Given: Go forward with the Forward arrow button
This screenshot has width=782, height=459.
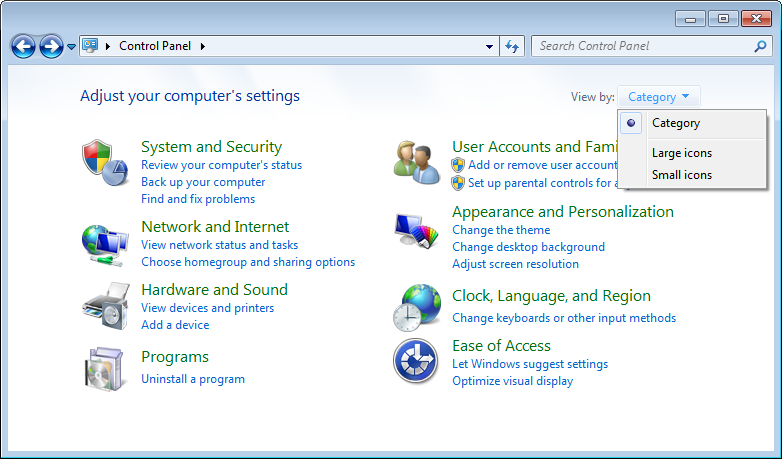Looking at the screenshot, I should pos(51,47).
